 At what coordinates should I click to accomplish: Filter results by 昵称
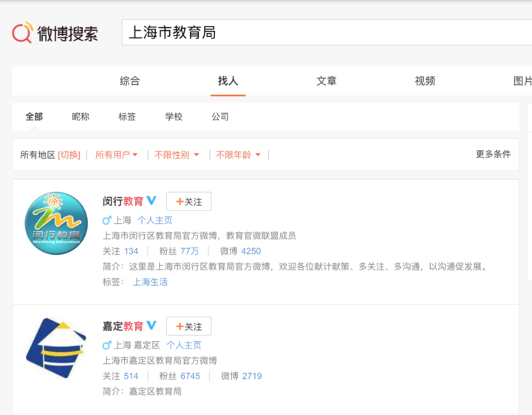click(x=81, y=117)
